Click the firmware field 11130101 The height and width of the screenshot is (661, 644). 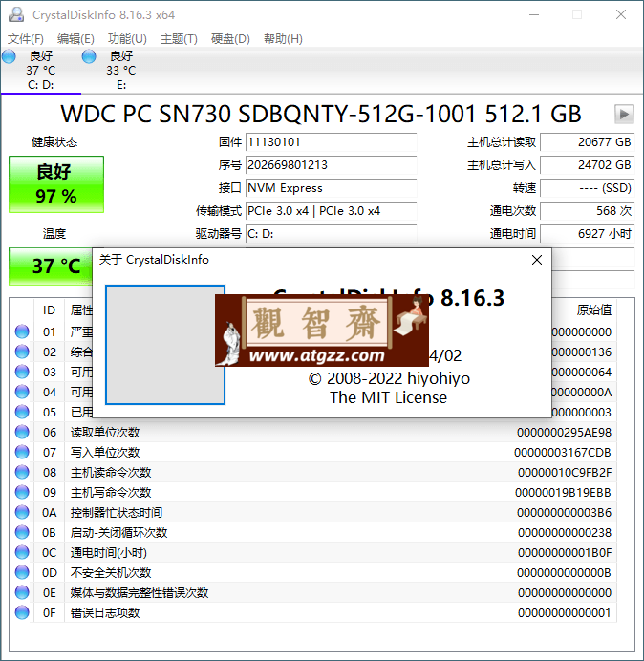click(x=331, y=142)
